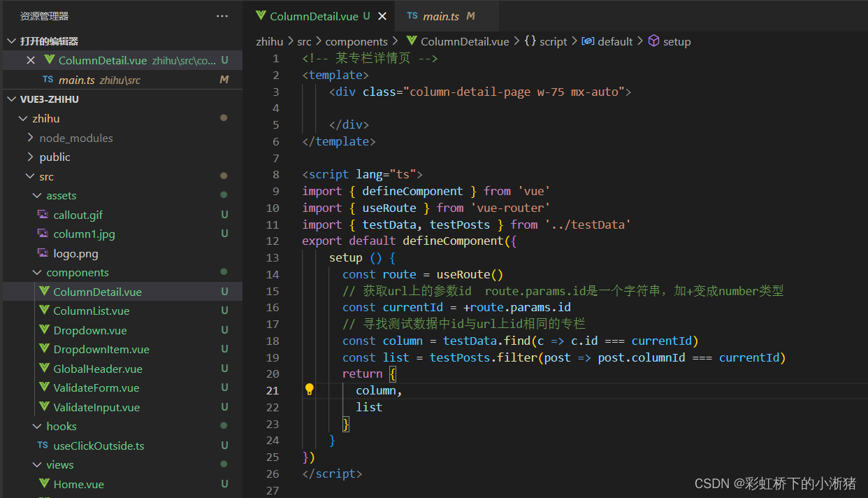The height and width of the screenshot is (498, 868).
Task: Click line number 8 in the gutter
Action: point(275,174)
